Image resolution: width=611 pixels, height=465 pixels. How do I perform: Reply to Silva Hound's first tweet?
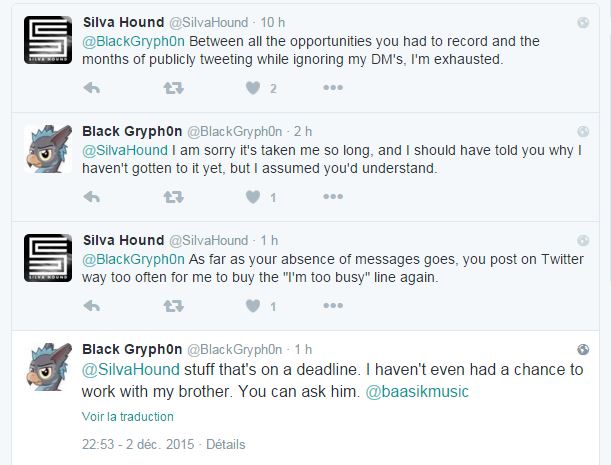[91, 88]
